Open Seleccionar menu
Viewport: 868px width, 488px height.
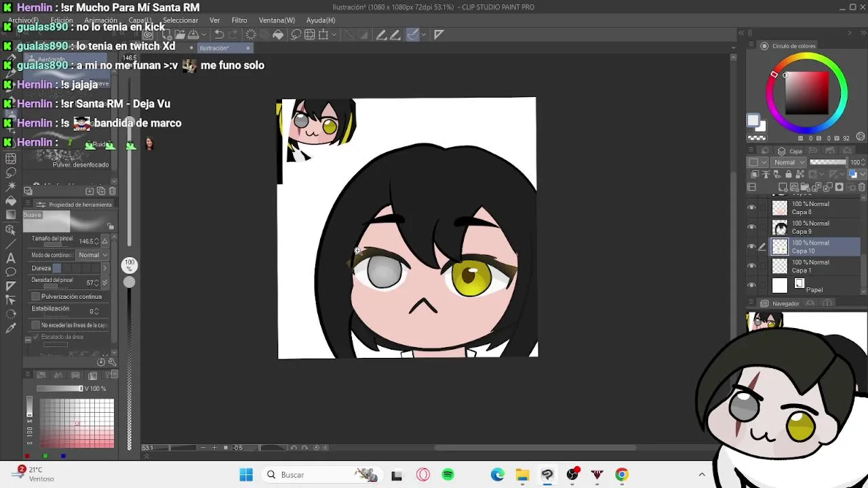tap(180, 20)
